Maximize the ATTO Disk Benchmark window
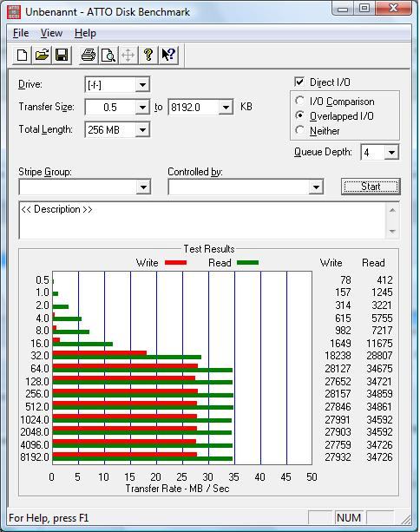 click(364, 8)
